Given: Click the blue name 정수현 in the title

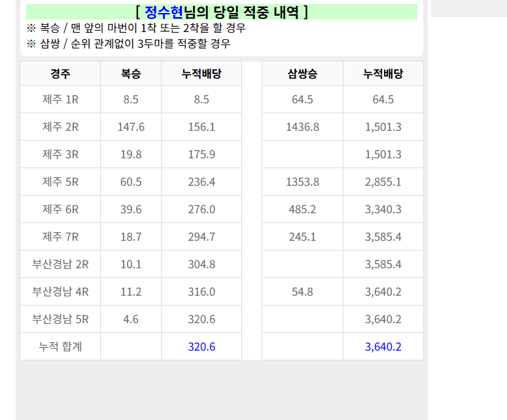Looking at the screenshot, I should tap(164, 12).
